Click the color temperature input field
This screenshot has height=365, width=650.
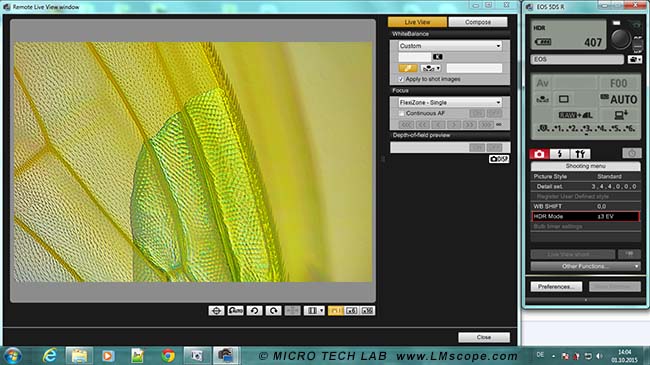click(x=415, y=57)
